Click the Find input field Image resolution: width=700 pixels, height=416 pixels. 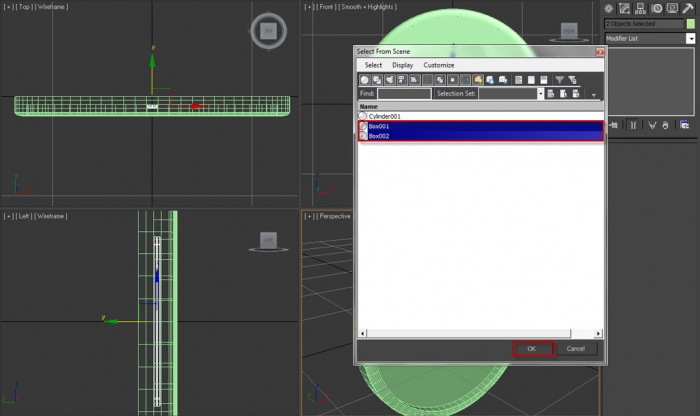coord(404,94)
